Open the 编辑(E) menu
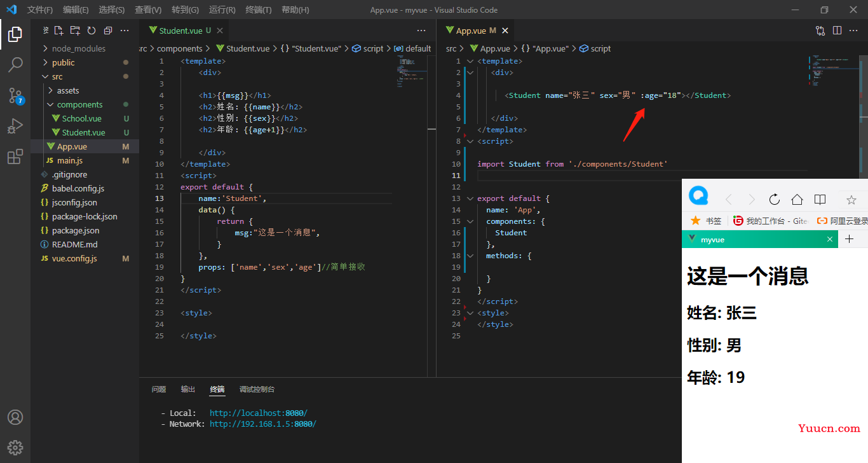Viewport: 868px width, 463px height. point(76,10)
